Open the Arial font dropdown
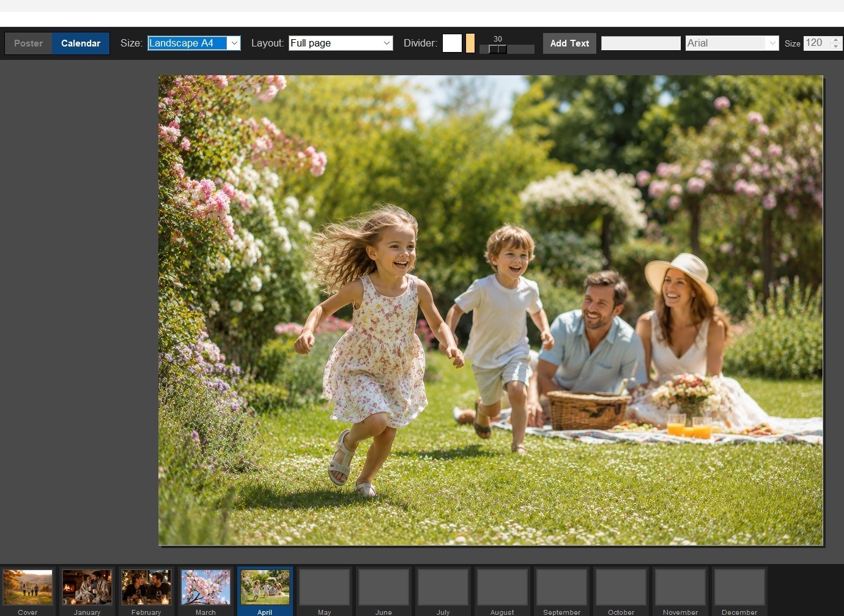This screenshot has height=616, width=844. 732,43
